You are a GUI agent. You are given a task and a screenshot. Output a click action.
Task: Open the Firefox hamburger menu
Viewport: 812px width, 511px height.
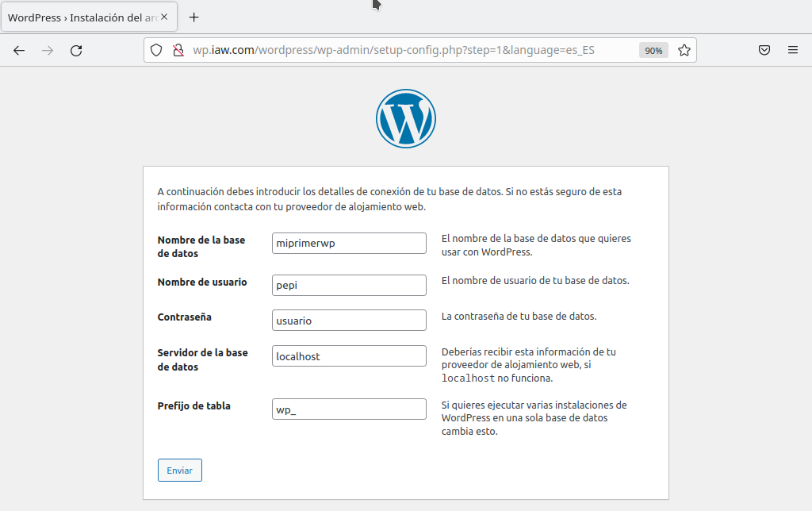(x=793, y=50)
